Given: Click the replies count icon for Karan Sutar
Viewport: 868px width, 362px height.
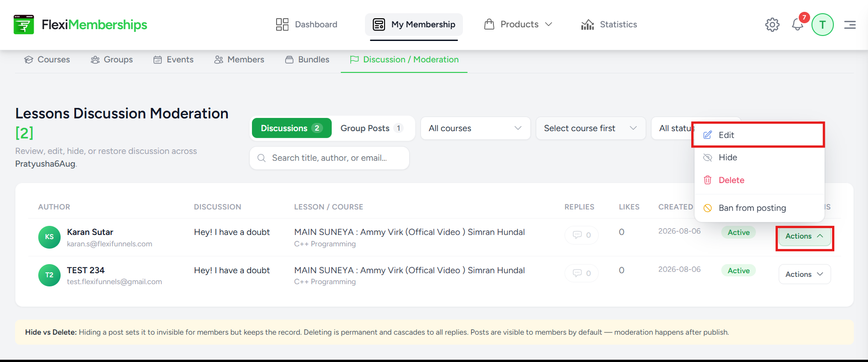Looking at the screenshot, I should (581, 235).
